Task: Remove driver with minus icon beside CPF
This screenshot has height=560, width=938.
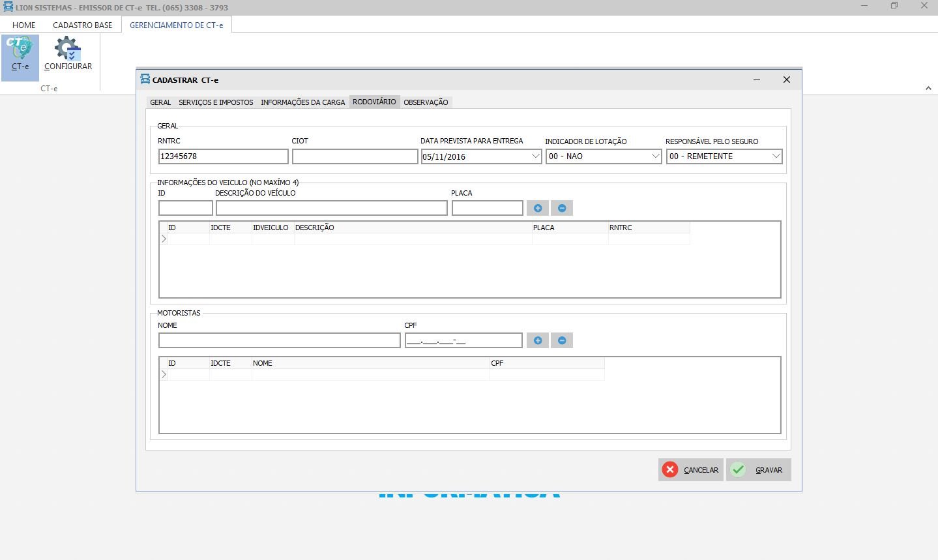Action: pyautogui.click(x=562, y=340)
